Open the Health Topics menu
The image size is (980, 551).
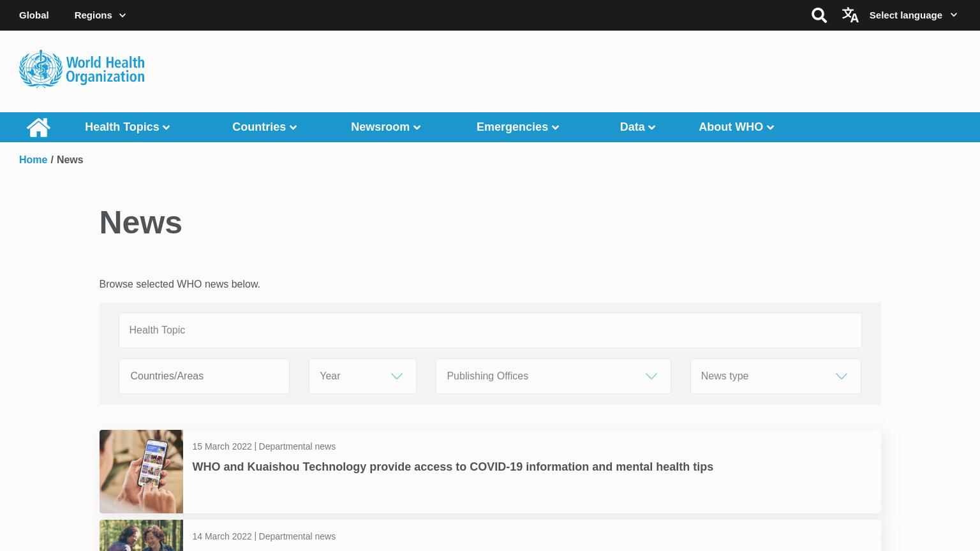128,127
